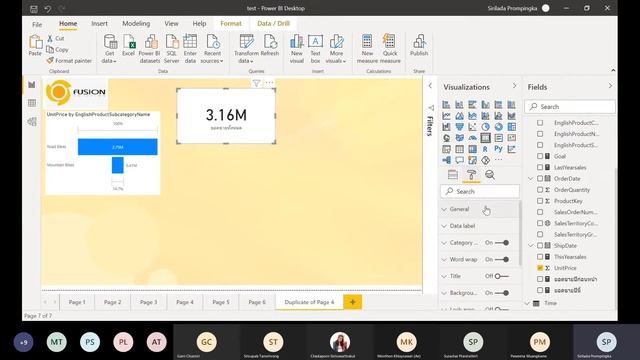640x360 pixels.
Task: Select the R script visual icon
Action: point(485,149)
